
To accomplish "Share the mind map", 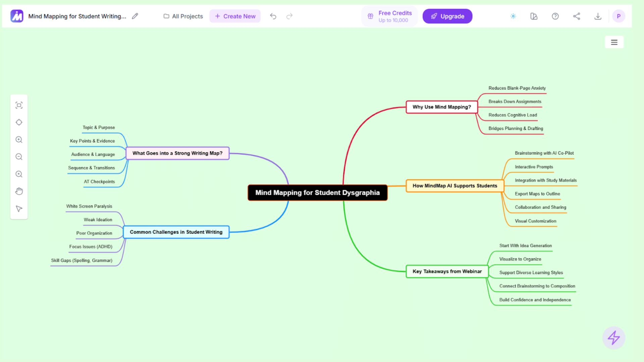I will (577, 16).
